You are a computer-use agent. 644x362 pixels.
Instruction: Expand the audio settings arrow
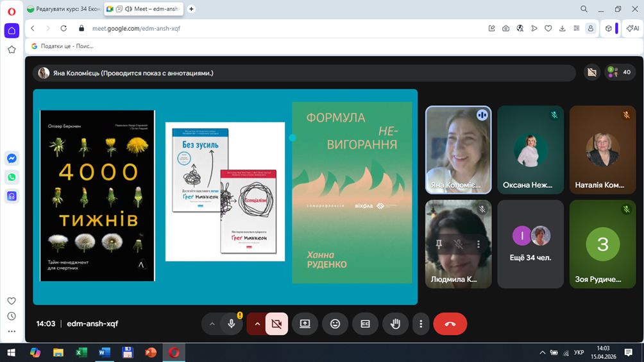pyautogui.click(x=212, y=324)
